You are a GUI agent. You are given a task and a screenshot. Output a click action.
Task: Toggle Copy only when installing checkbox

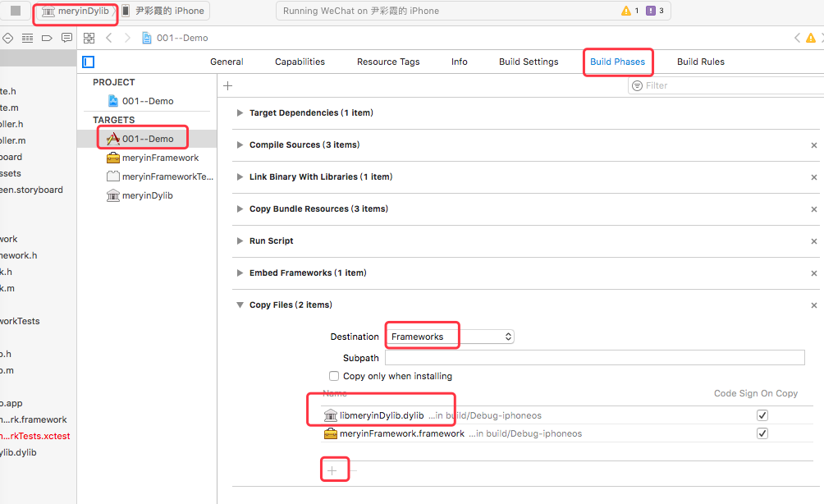(334, 376)
